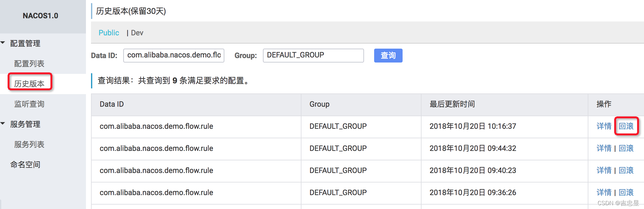Click 回滚 for the 09:40:23 version
This screenshot has width=644, height=209.
click(x=626, y=170)
